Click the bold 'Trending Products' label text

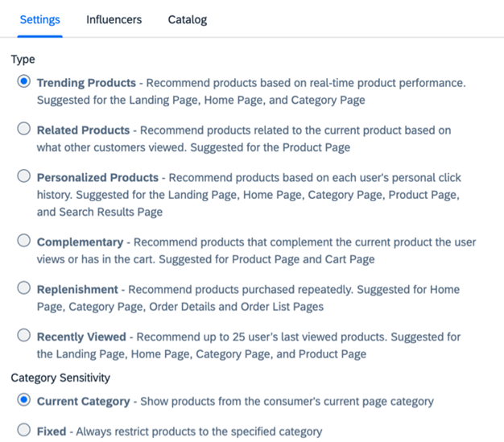tap(86, 83)
